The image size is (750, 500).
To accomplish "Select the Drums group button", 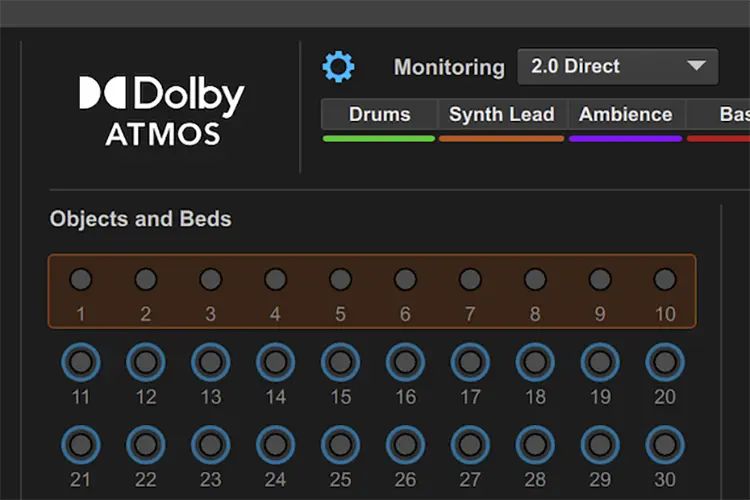I will [x=379, y=114].
